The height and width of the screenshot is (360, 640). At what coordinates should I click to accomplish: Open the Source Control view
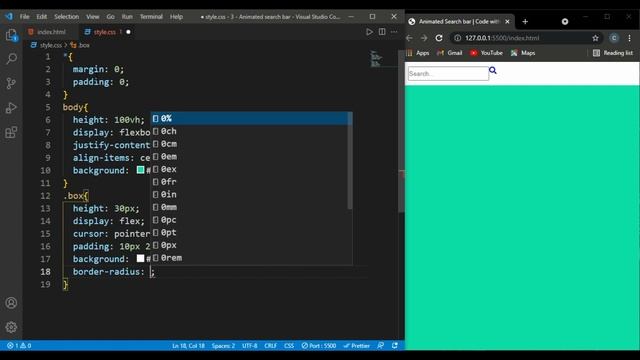[x=11, y=83]
